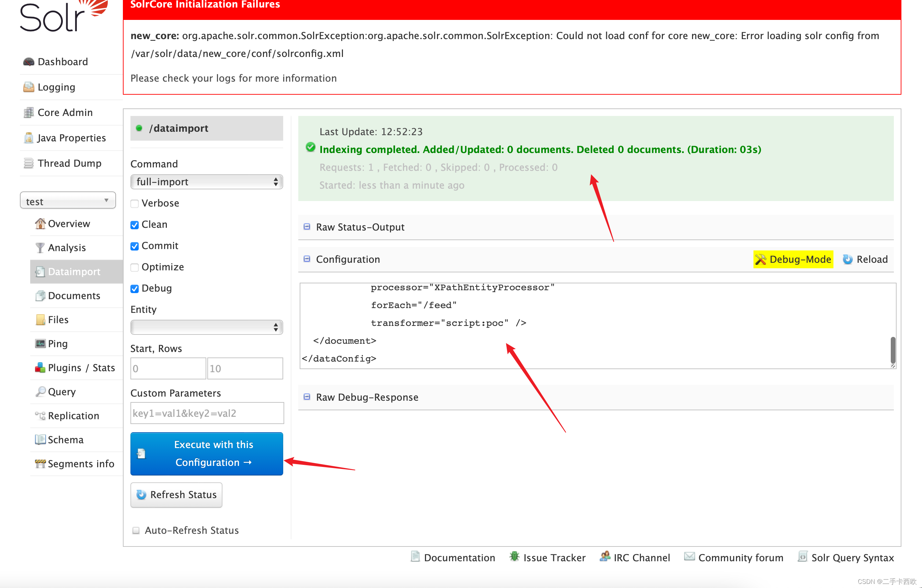The width and height of the screenshot is (922, 588).
Task: Uncheck the Debug checkbox
Action: click(x=135, y=289)
